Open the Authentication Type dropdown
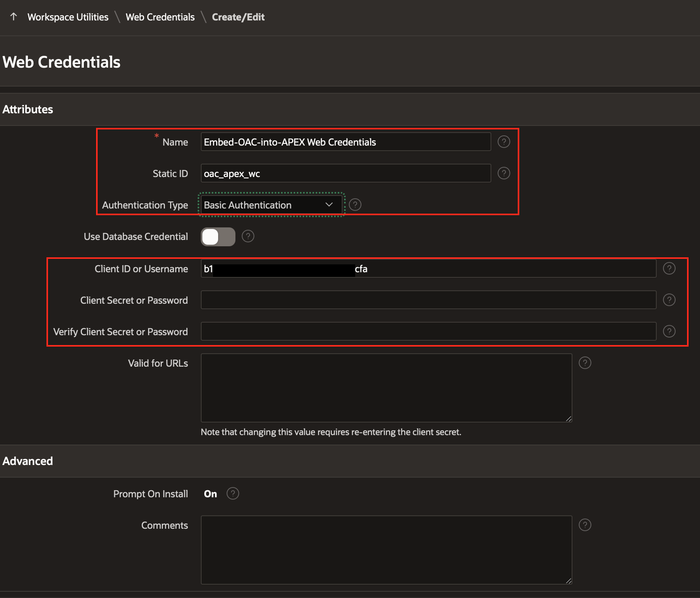The height and width of the screenshot is (598, 700). tap(271, 205)
